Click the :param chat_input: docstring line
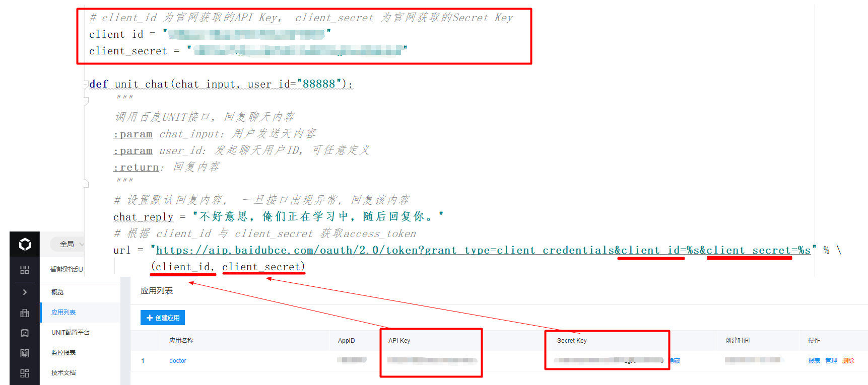 pyautogui.click(x=215, y=134)
